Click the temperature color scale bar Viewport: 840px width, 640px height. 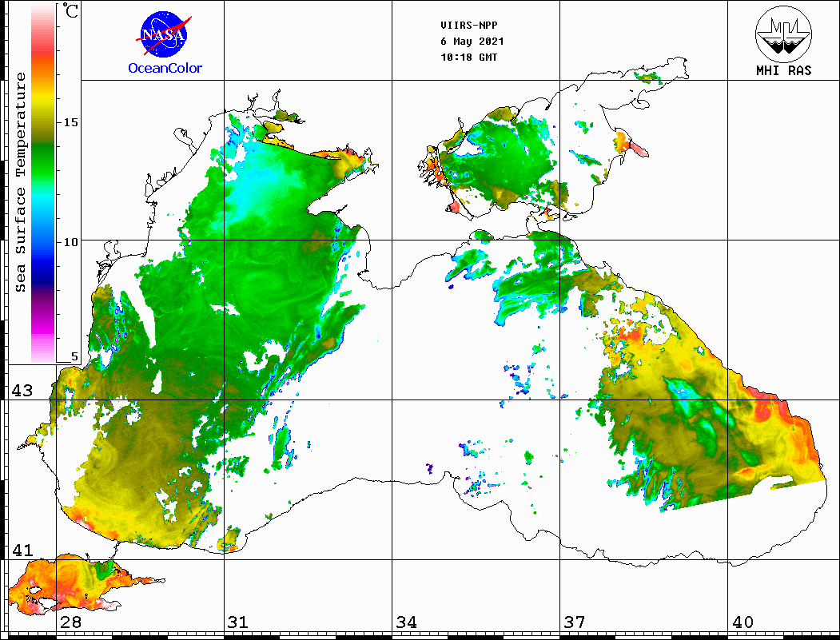(x=43, y=184)
